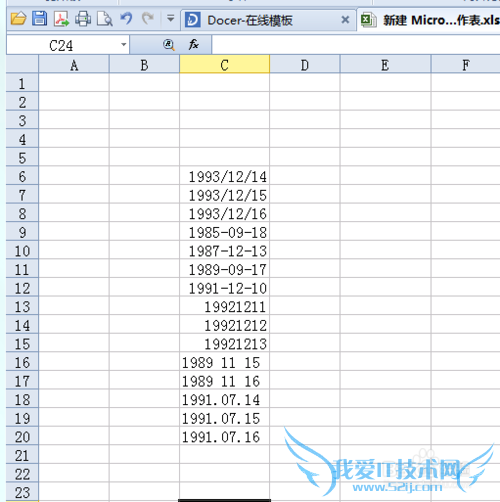Select row 13 header

pyautogui.click(x=22, y=306)
